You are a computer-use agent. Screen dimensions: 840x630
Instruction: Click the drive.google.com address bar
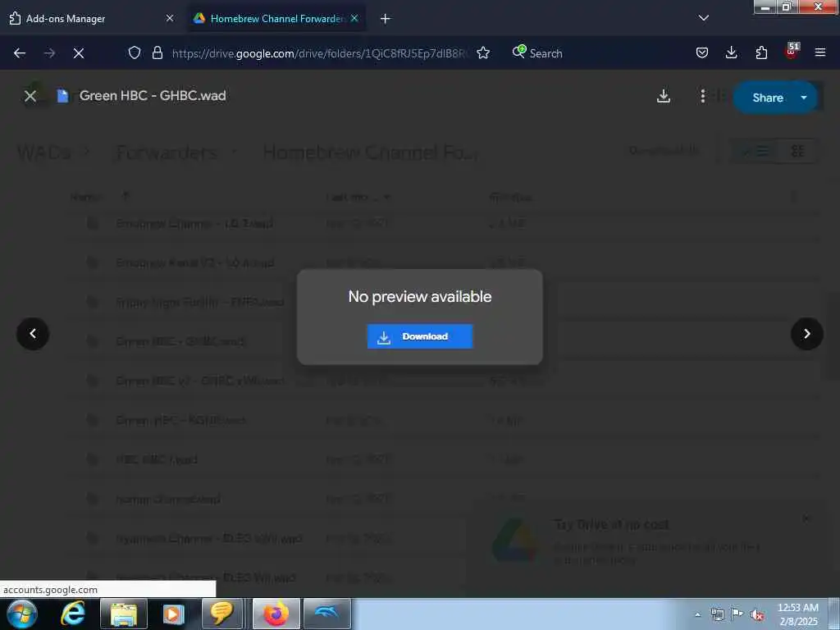320,53
